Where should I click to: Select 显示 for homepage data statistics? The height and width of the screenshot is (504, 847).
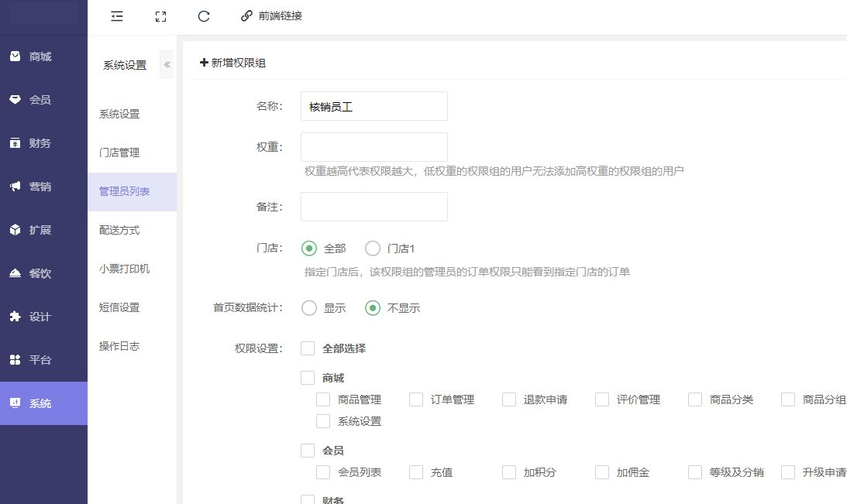309,308
